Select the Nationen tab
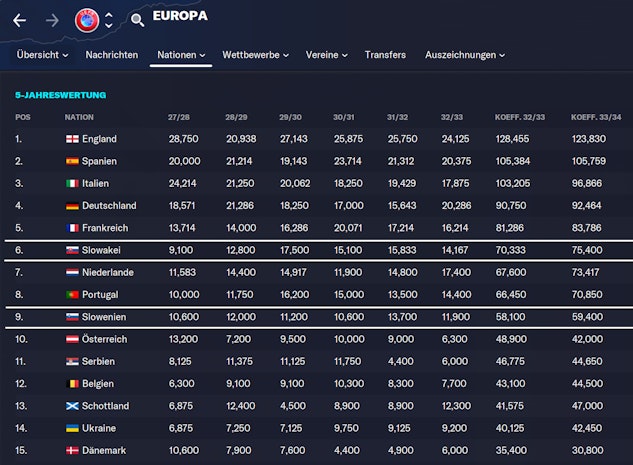633x465 pixels. [181, 54]
